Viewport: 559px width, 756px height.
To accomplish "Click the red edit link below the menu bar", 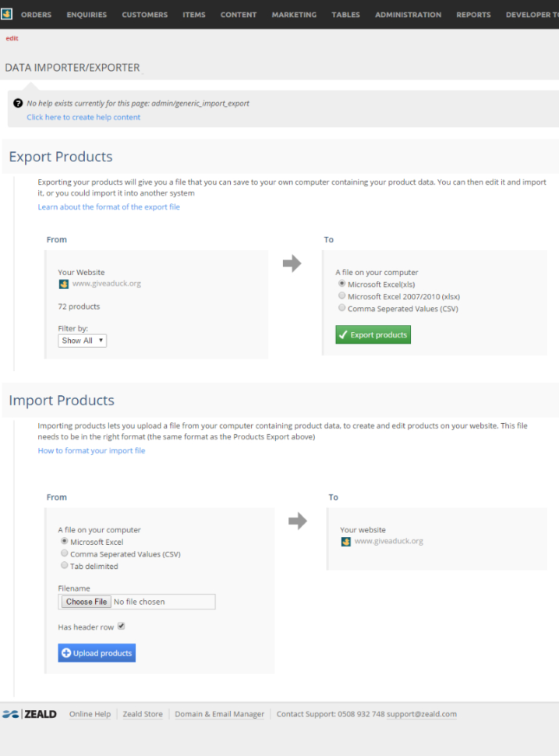I will point(11,38).
